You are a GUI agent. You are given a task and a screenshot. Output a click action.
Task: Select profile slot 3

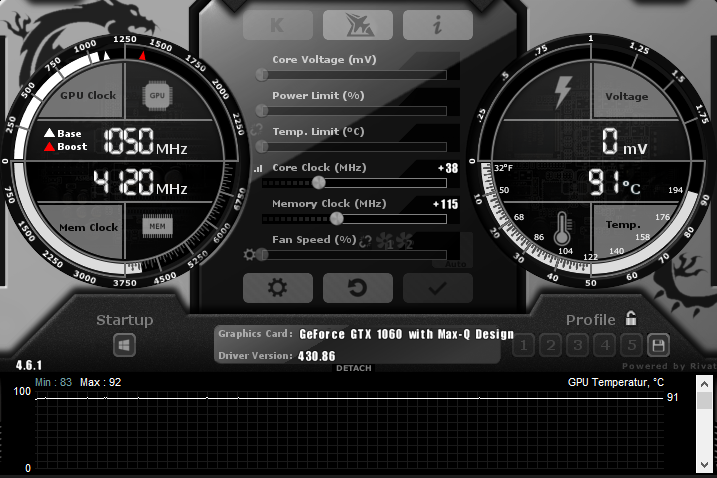tap(578, 345)
